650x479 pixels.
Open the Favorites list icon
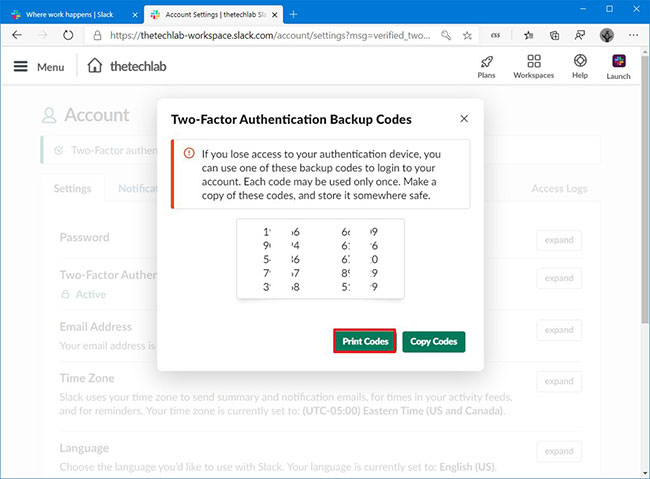[529, 36]
